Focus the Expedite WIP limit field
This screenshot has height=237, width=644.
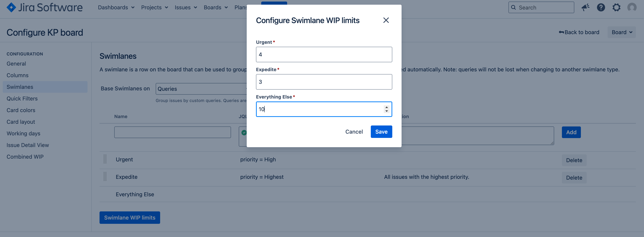(324, 82)
